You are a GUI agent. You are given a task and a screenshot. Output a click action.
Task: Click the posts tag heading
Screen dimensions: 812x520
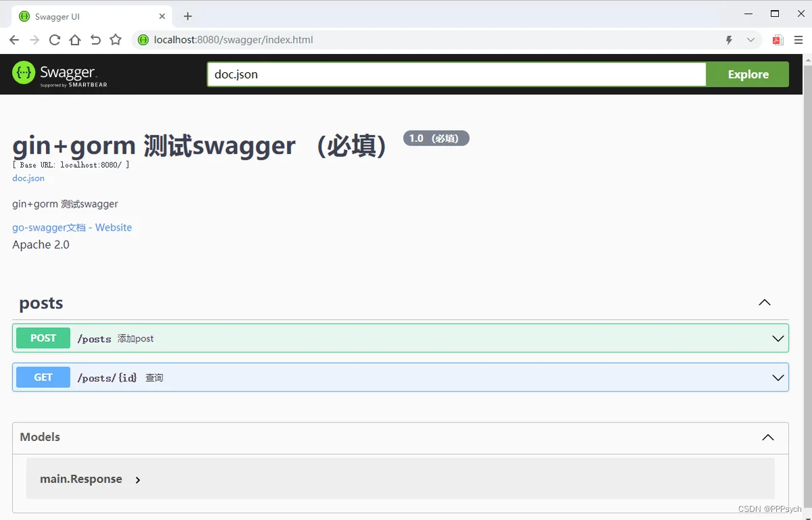tap(41, 303)
